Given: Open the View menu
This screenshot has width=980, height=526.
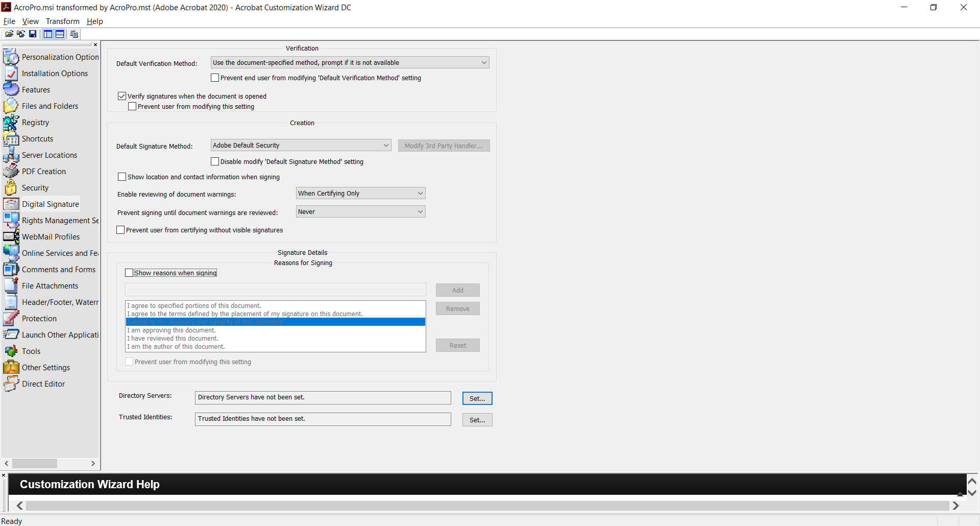Looking at the screenshot, I should pos(30,21).
